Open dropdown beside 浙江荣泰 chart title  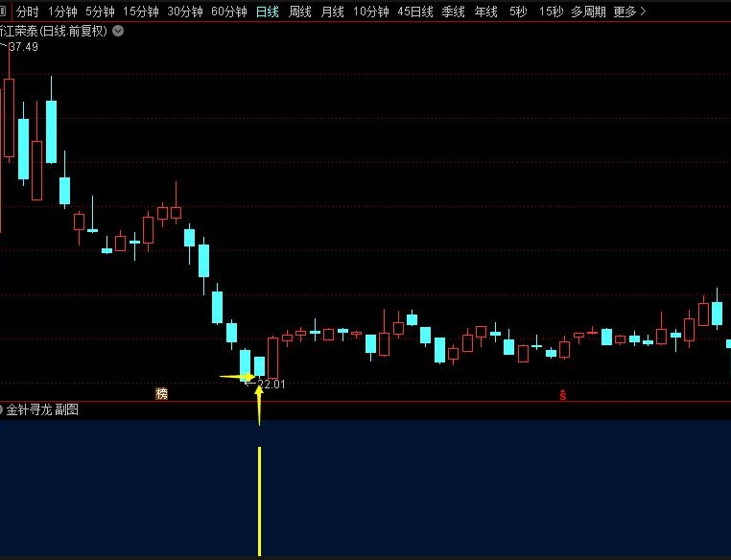click(118, 32)
